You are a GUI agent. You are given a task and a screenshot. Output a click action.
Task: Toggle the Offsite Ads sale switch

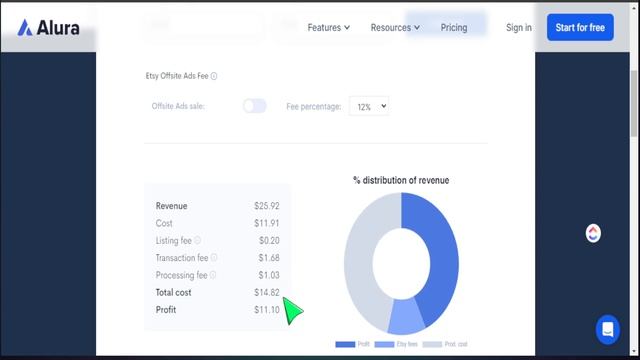254,106
